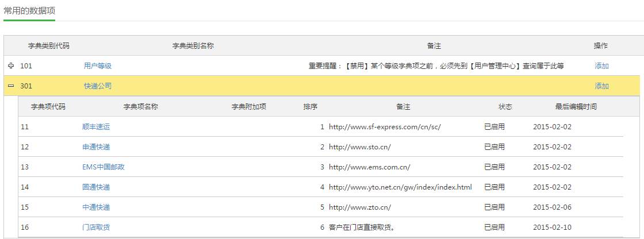The width and height of the screenshot is (644, 239).
Task: Click 添加 for 用户等级
Action: 601,66
